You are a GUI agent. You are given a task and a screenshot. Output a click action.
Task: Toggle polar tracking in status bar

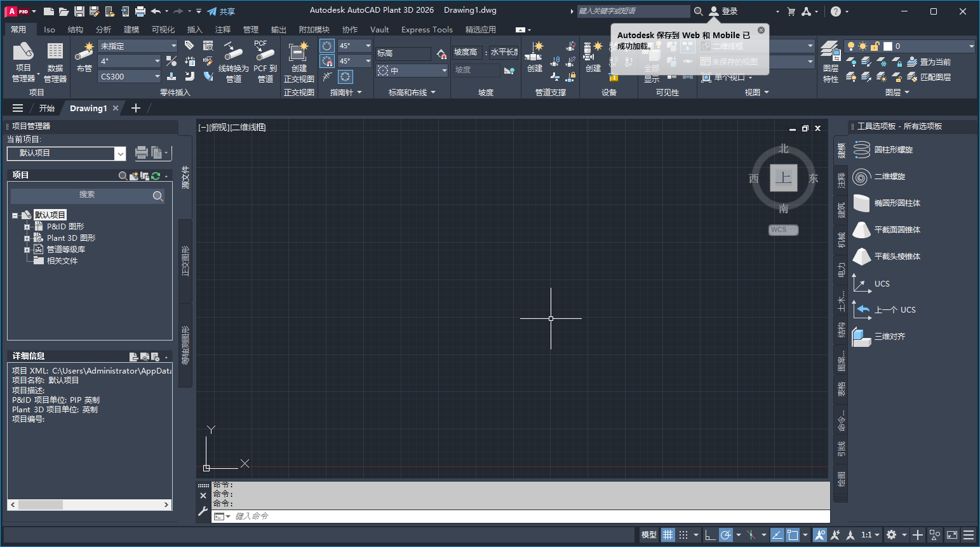(x=726, y=535)
